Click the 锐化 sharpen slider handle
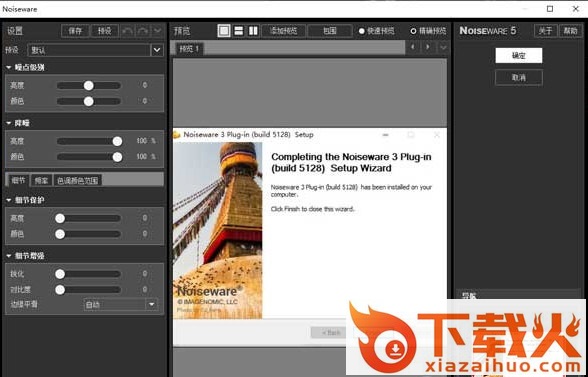This screenshot has width=588, height=377. point(60,274)
